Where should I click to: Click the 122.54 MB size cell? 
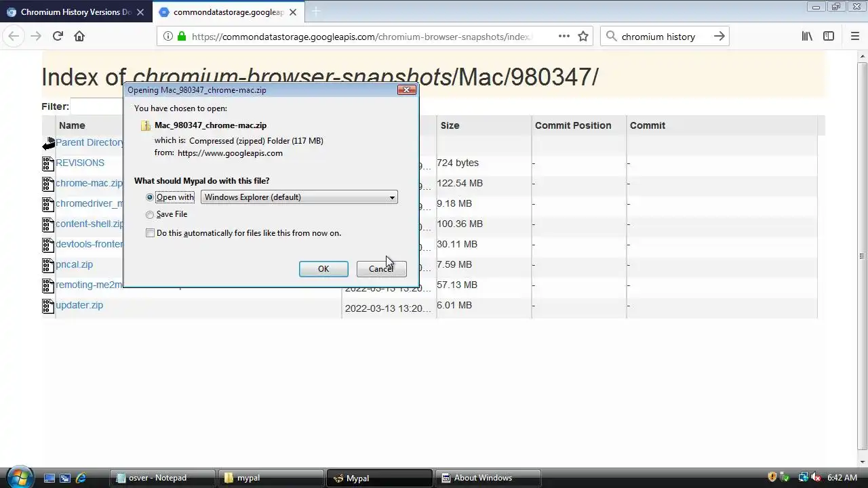pyautogui.click(x=460, y=183)
